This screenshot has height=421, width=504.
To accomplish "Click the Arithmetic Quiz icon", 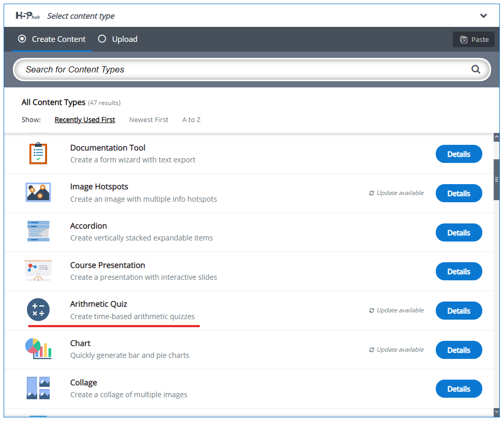I will (38, 310).
